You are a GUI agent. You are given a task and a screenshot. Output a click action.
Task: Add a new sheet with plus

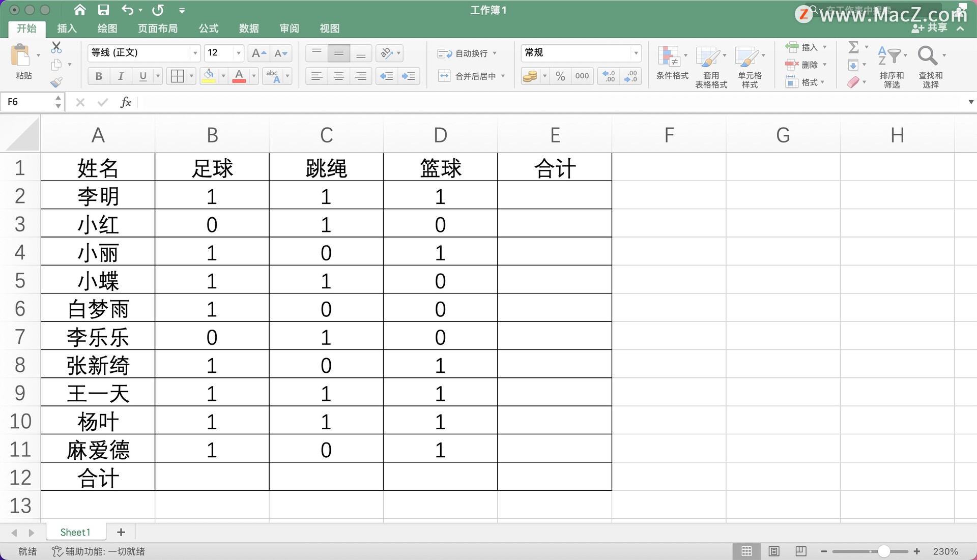pos(121,532)
